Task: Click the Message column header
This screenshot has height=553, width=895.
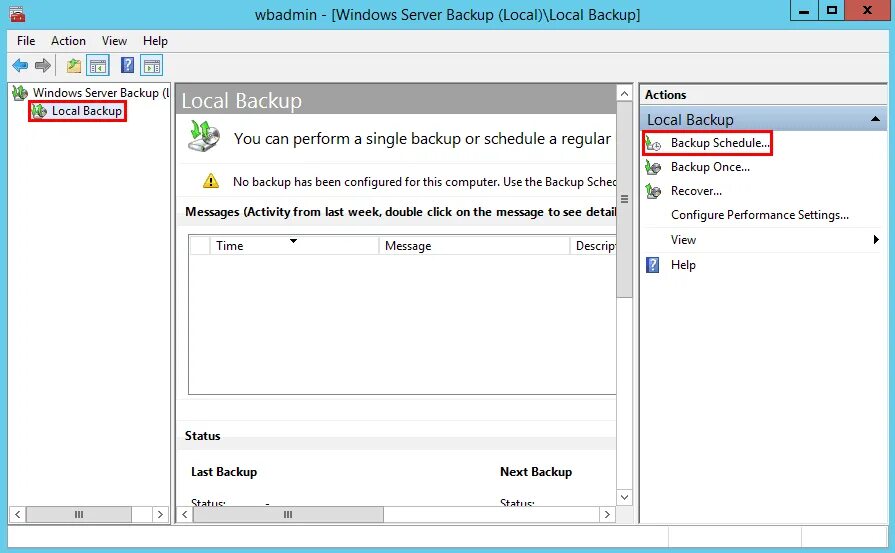Action: [x=474, y=245]
